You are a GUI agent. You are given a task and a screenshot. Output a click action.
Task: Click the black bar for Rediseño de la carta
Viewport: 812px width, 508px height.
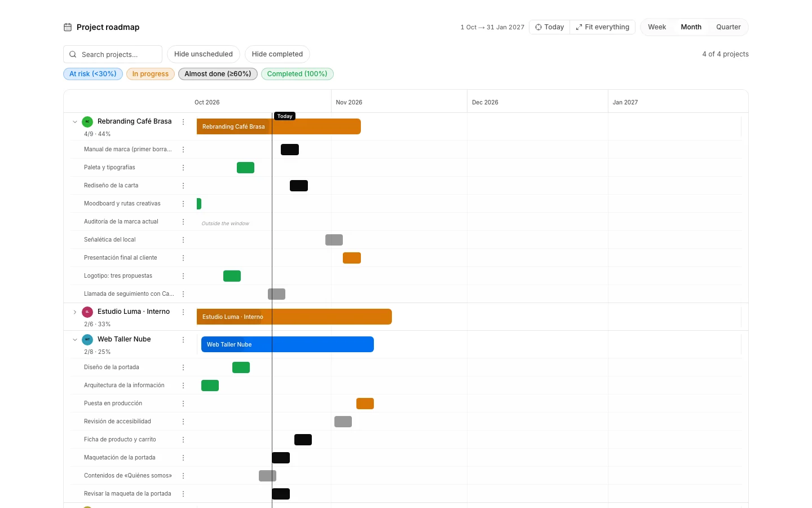pyautogui.click(x=299, y=186)
